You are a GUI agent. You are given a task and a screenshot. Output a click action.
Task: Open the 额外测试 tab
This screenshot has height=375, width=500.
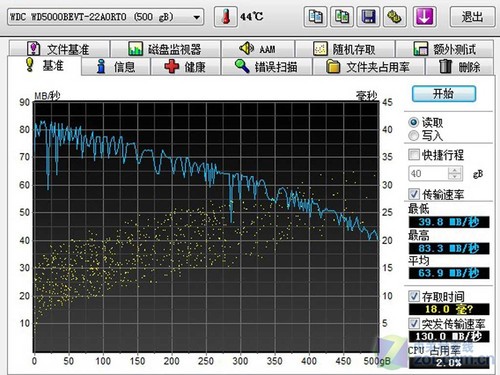445,49
